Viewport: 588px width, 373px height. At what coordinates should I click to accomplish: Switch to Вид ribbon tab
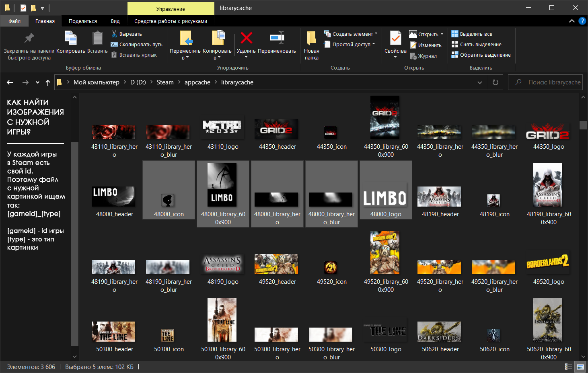pos(115,21)
